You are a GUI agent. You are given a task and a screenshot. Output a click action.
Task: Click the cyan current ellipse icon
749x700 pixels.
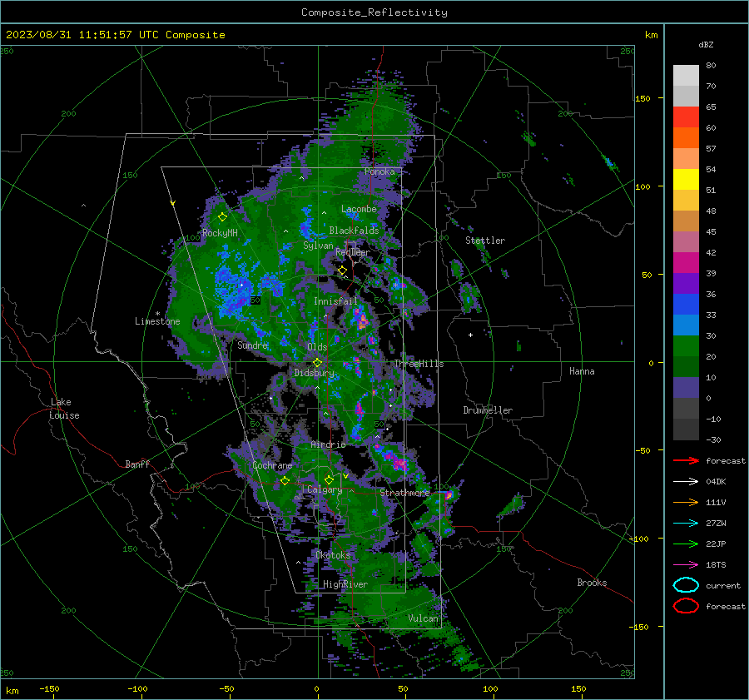tap(686, 585)
